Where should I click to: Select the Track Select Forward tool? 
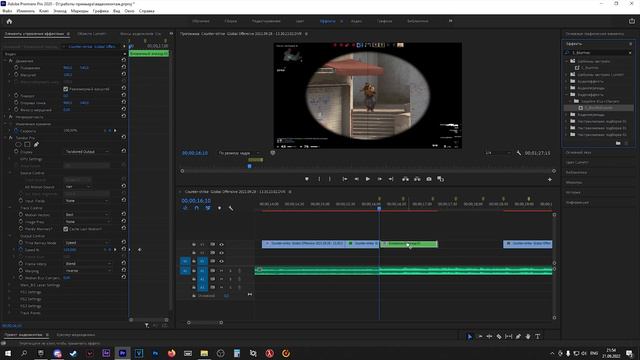coord(480,336)
